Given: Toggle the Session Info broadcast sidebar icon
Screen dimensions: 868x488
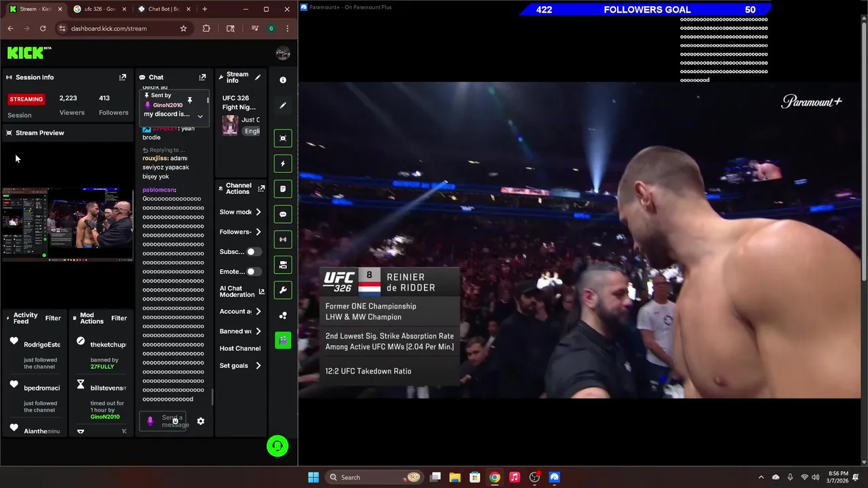Looking at the screenshot, I should coord(283,239).
